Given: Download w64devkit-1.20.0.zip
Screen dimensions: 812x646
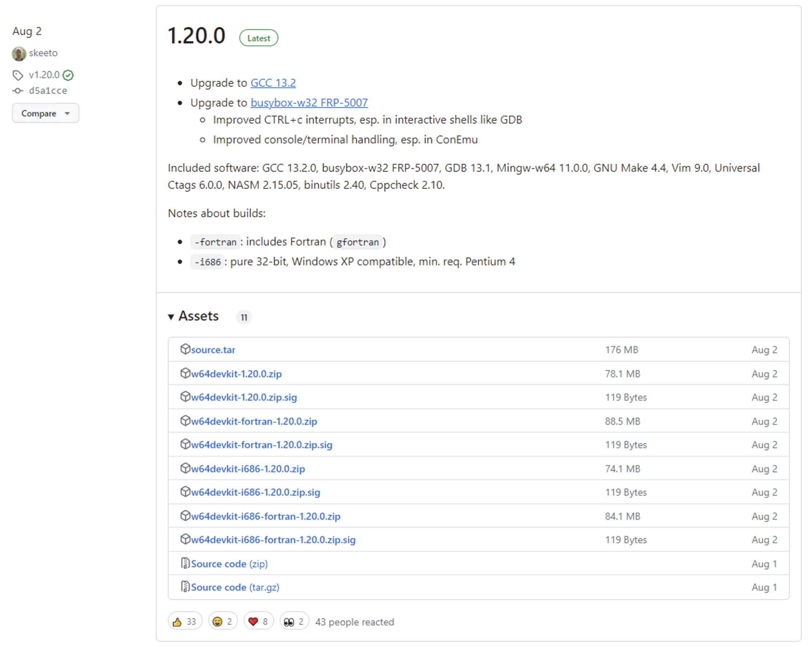Looking at the screenshot, I should coord(236,374).
